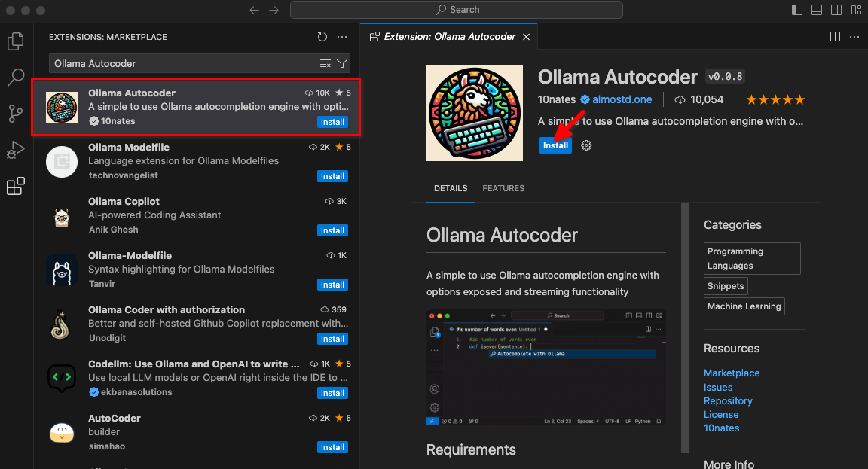Open the Issues resource link
868x469 pixels.
pos(718,387)
